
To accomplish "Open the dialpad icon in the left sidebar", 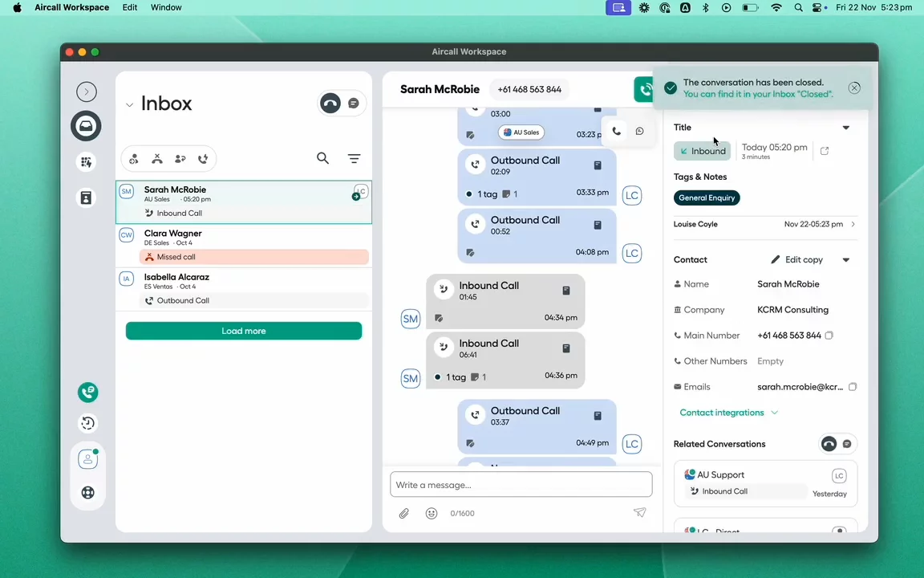I will [x=87, y=162].
